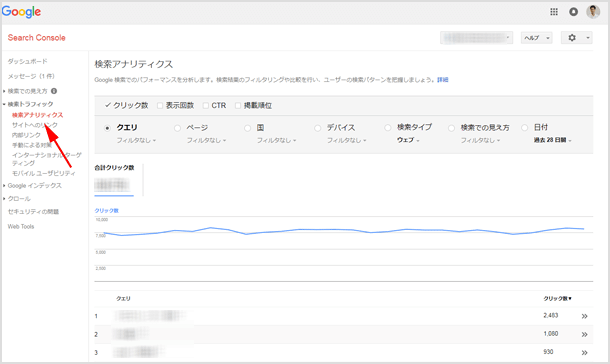
Task: Sort by クリック数 column header
Action: coord(557,299)
